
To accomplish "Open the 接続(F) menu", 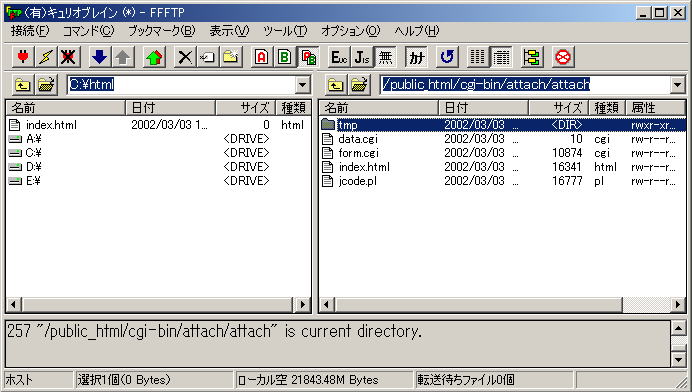I will pyautogui.click(x=30, y=31).
